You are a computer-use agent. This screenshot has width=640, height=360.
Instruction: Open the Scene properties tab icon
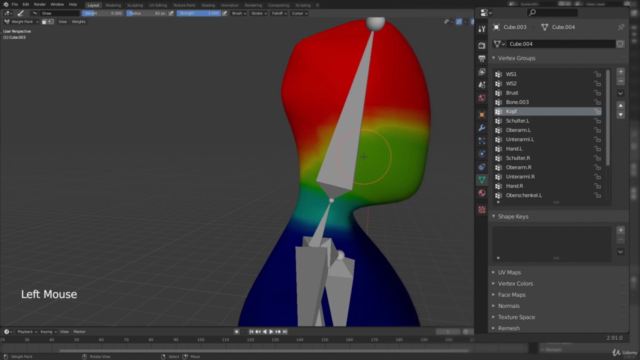482,85
